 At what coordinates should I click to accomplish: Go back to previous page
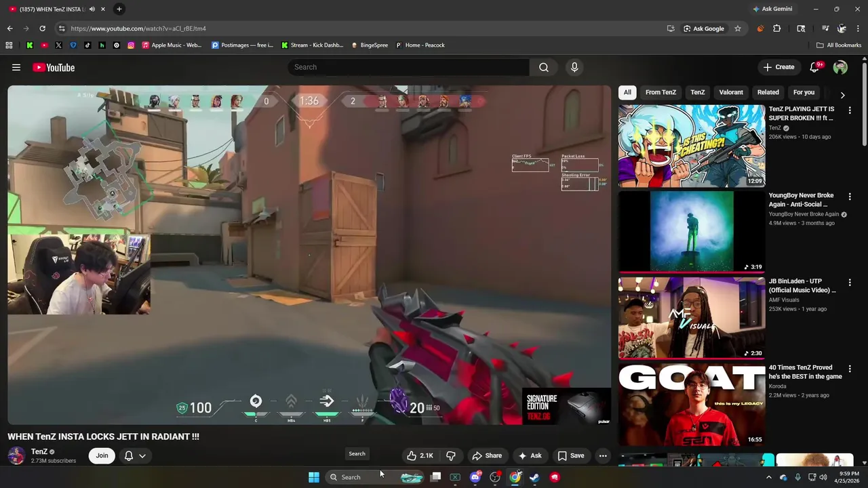pyautogui.click(x=9, y=28)
